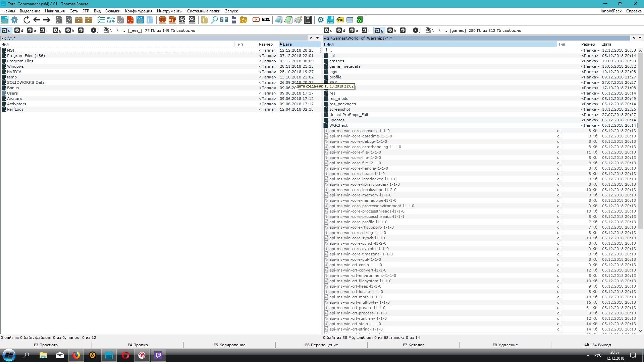
Task: Open the Навигация menu
Action: (x=55, y=11)
